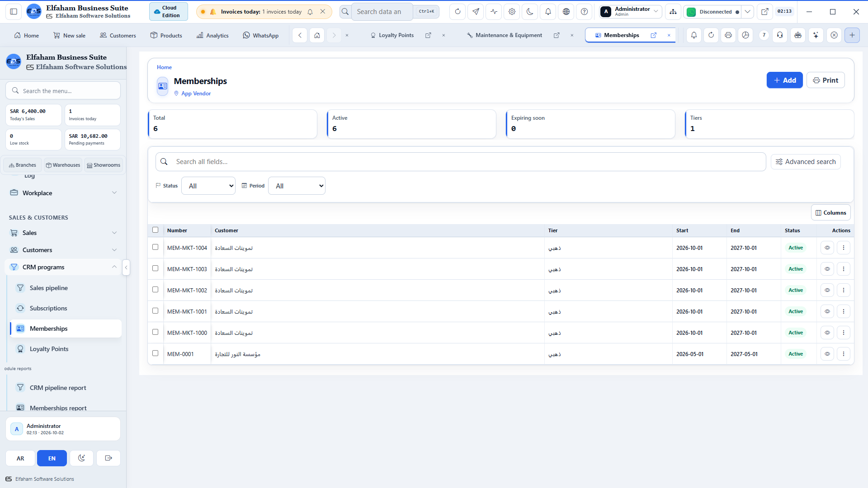Toggle sidebar panel icon at top left
The width and height of the screenshot is (868, 488).
[14, 12]
